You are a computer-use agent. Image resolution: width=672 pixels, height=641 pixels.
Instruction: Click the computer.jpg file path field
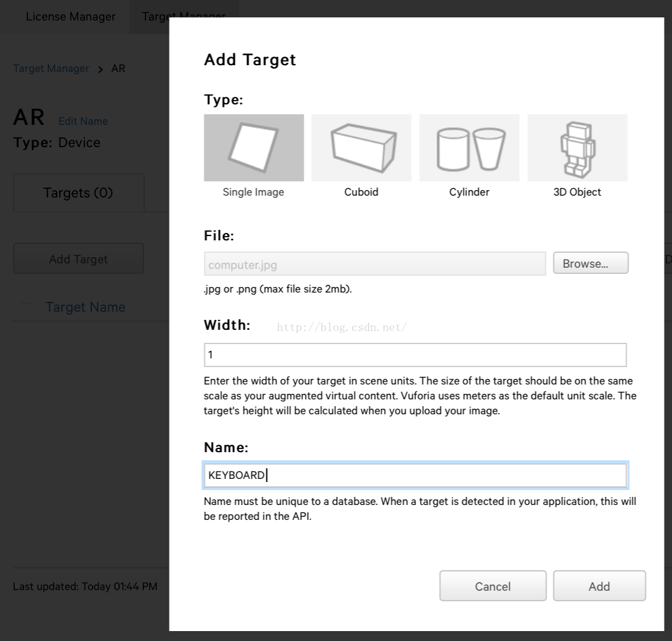(375, 264)
